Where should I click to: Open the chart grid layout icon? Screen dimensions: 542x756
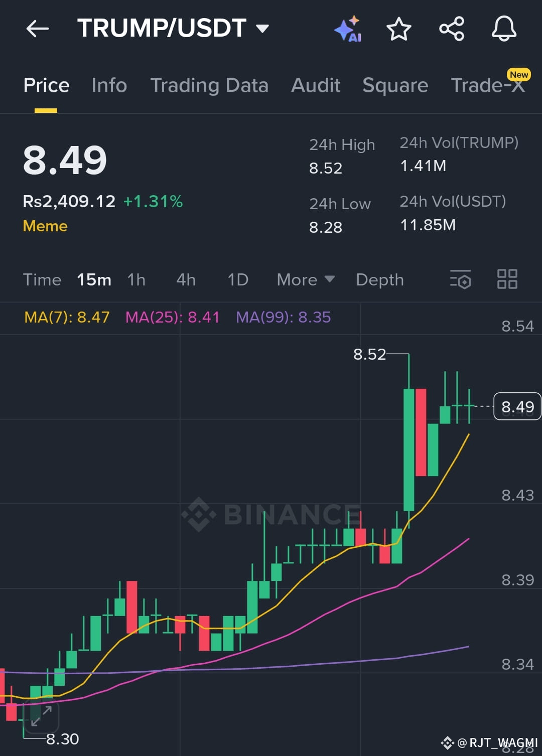pos(507,279)
